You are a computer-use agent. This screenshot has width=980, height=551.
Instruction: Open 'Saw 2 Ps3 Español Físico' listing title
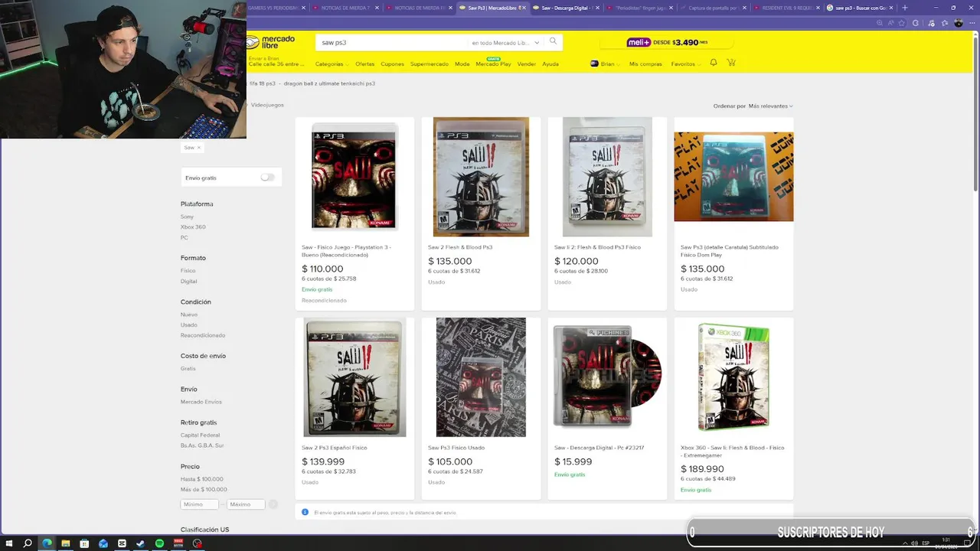coord(334,448)
